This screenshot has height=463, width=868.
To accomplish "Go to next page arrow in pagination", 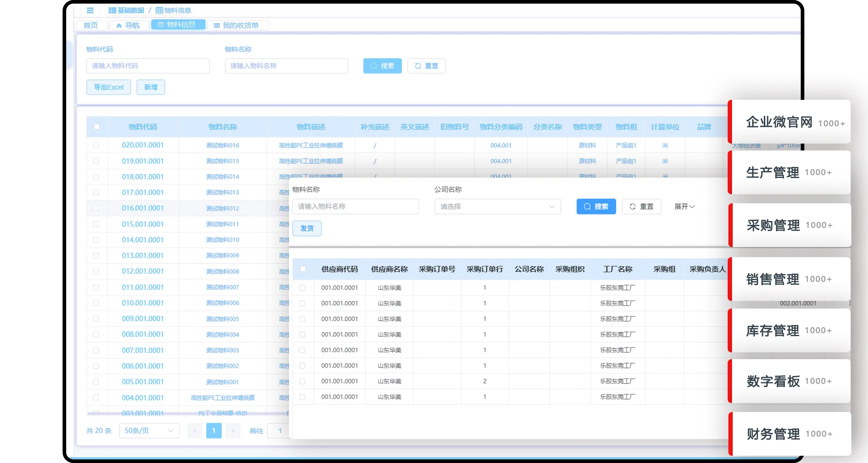I will point(233,430).
